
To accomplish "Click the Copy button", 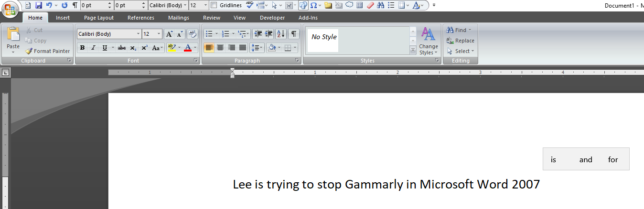I will pos(36,41).
